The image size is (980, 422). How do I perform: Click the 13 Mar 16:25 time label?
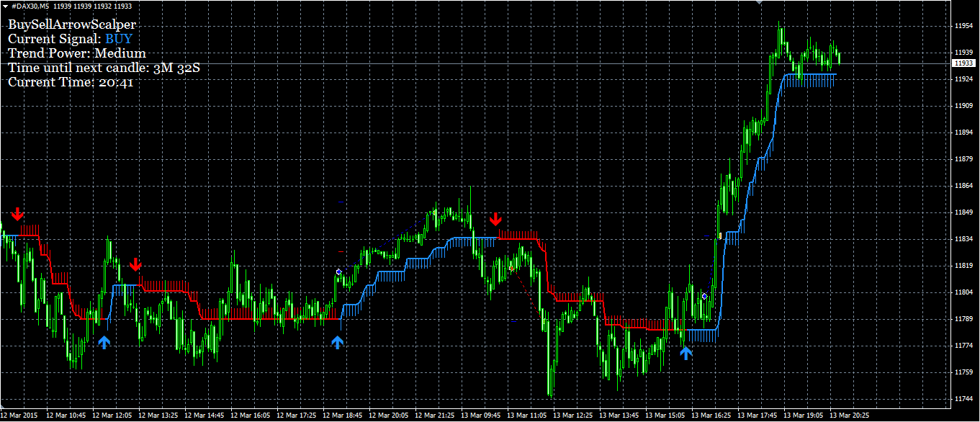click(x=711, y=416)
